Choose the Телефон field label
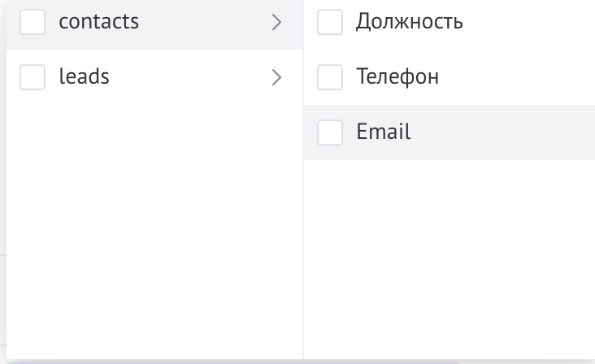Screen dimensions: 595x364 click(x=397, y=77)
